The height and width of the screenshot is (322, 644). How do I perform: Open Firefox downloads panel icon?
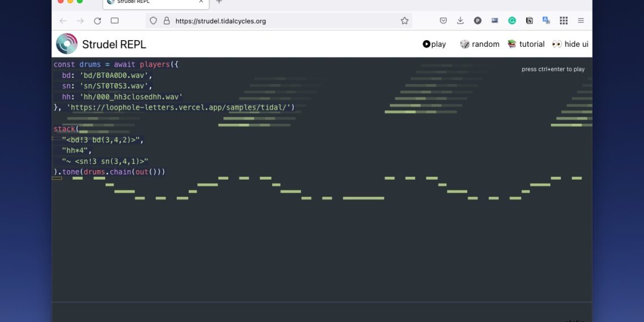click(460, 21)
